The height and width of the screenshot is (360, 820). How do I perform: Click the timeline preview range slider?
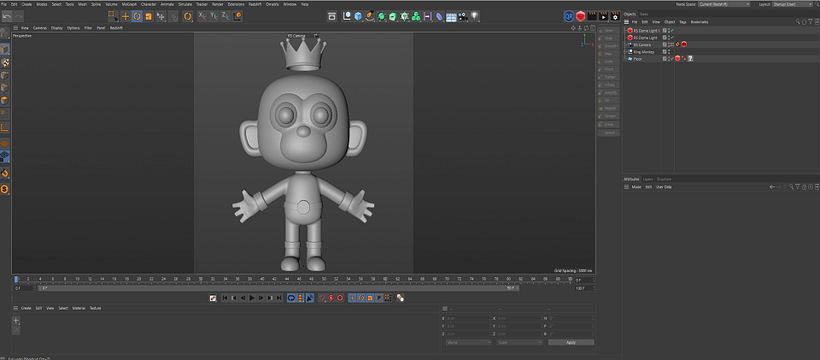click(x=279, y=288)
